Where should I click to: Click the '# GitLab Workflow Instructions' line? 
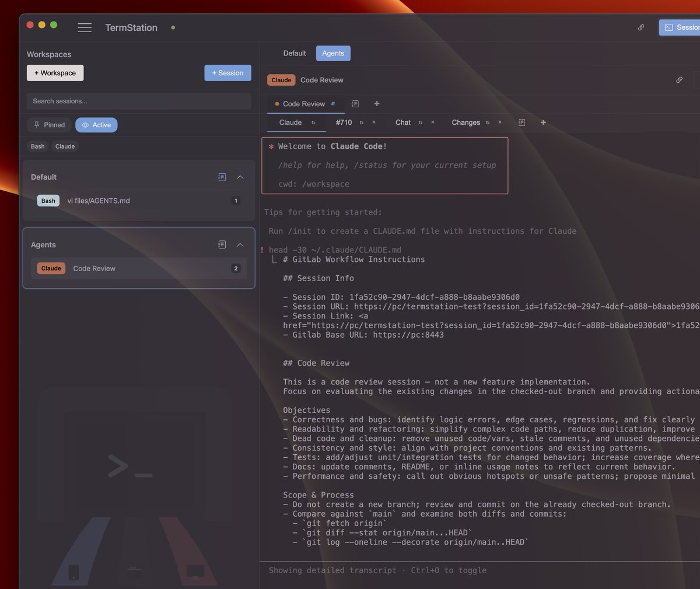click(354, 259)
